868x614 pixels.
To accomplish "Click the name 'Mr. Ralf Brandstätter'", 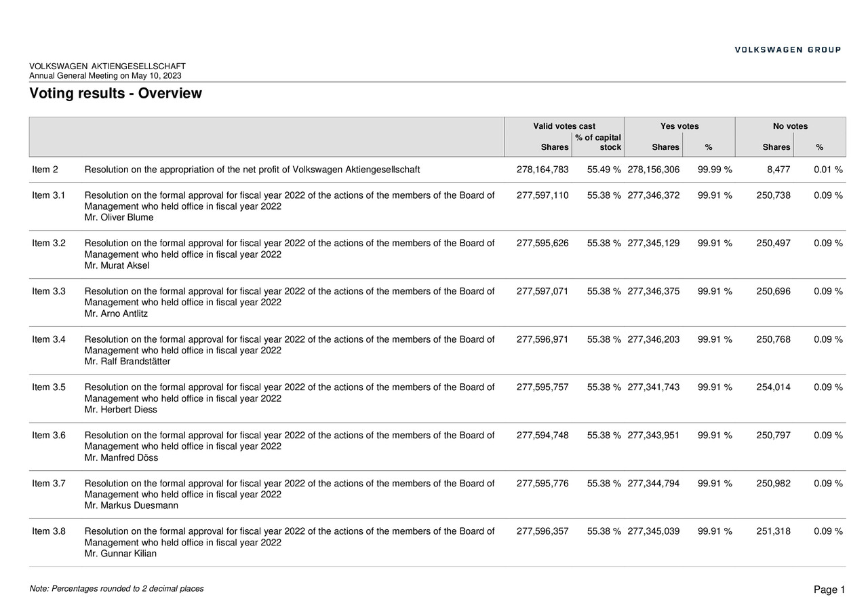I will pyautogui.click(x=127, y=362).
